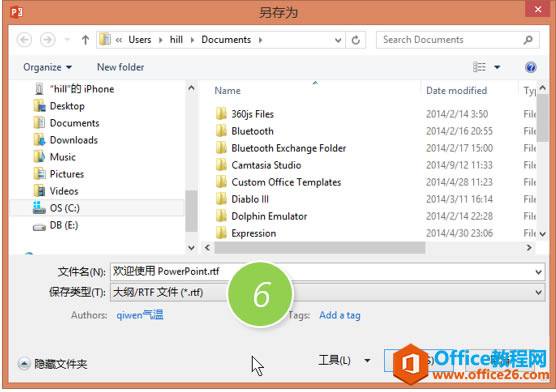Click the change view icon
556x392 pixels.
(x=479, y=67)
